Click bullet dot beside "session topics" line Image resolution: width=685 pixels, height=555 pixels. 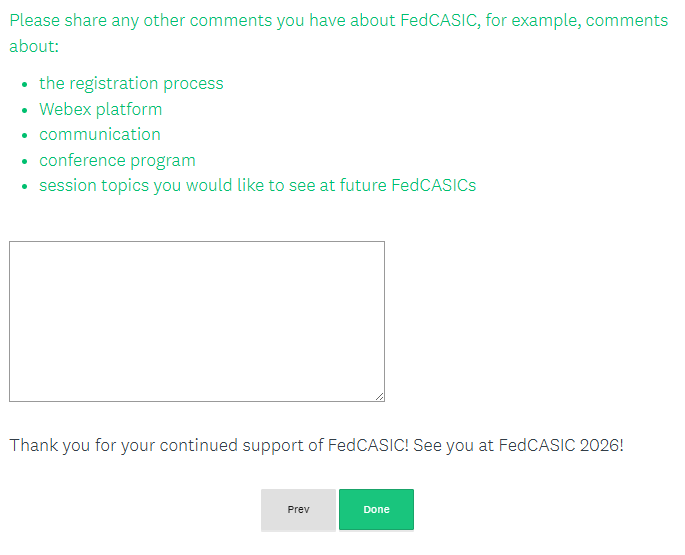click(x=23, y=186)
